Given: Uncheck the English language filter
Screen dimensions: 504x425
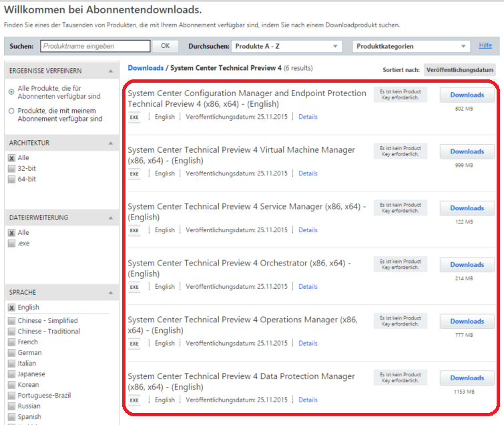Looking at the screenshot, I should tap(11, 308).
